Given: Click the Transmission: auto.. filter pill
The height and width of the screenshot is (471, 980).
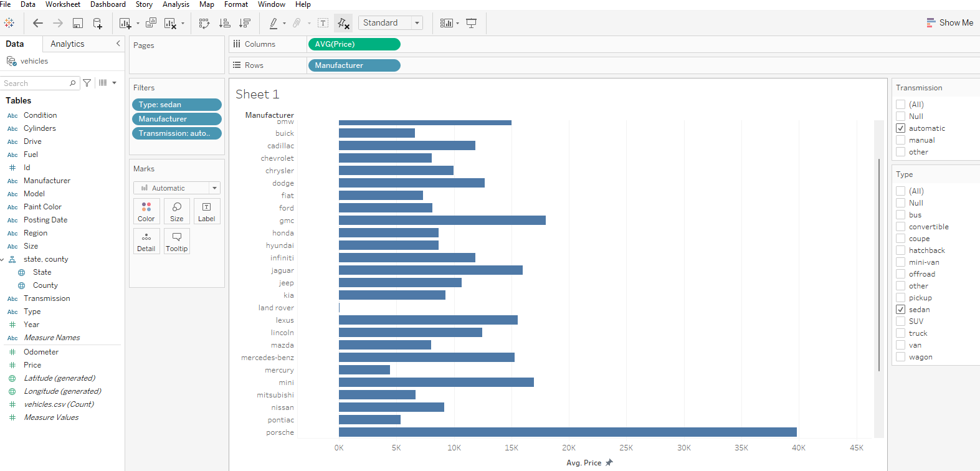Looking at the screenshot, I should [177, 133].
